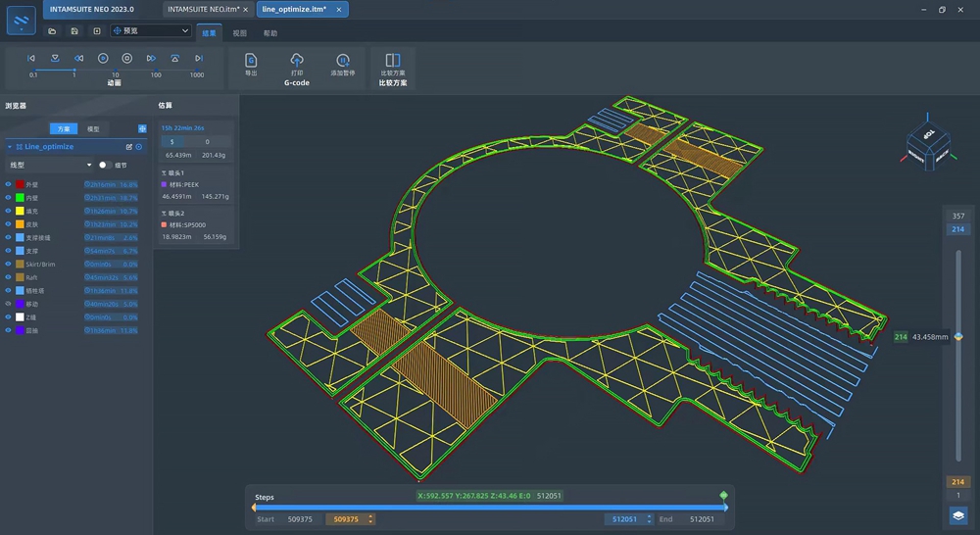Switch to INTAMSUITE NEO.itm file tab
The image size is (980, 535).
click(x=203, y=9)
